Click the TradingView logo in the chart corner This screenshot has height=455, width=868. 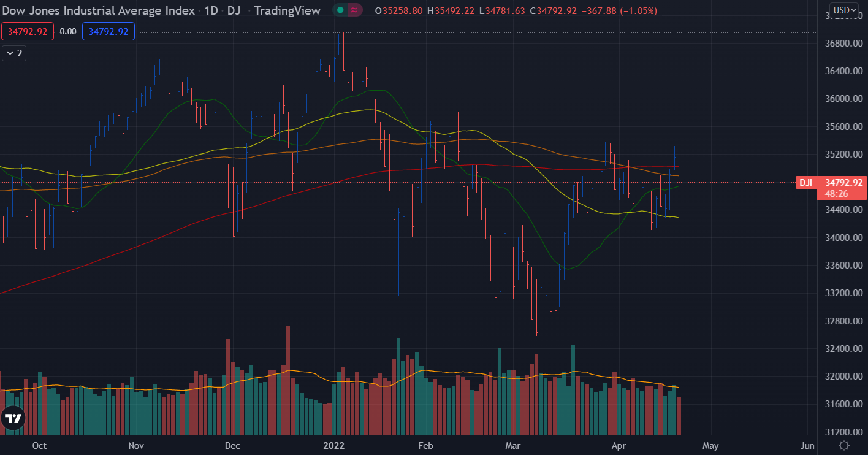(x=13, y=419)
